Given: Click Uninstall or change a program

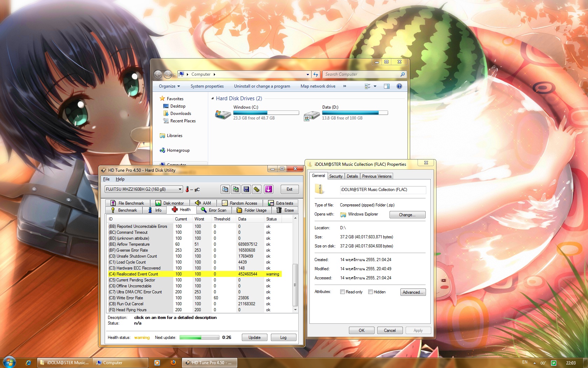Looking at the screenshot, I should [x=262, y=86].
